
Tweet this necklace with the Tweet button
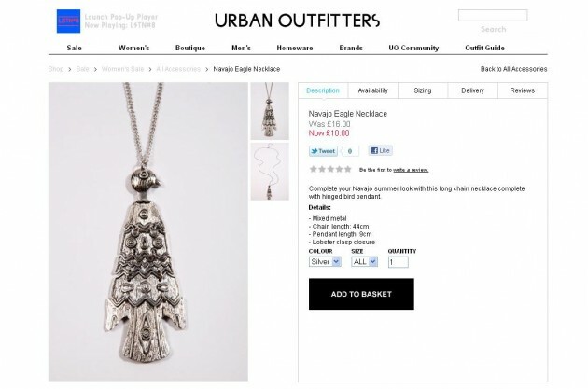pos(323,151)
